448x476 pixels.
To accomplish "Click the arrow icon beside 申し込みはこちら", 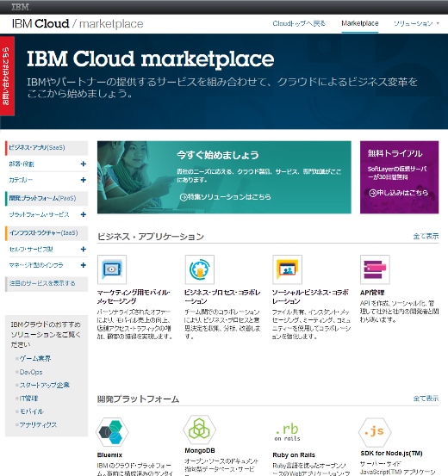I will pos(373,193).
